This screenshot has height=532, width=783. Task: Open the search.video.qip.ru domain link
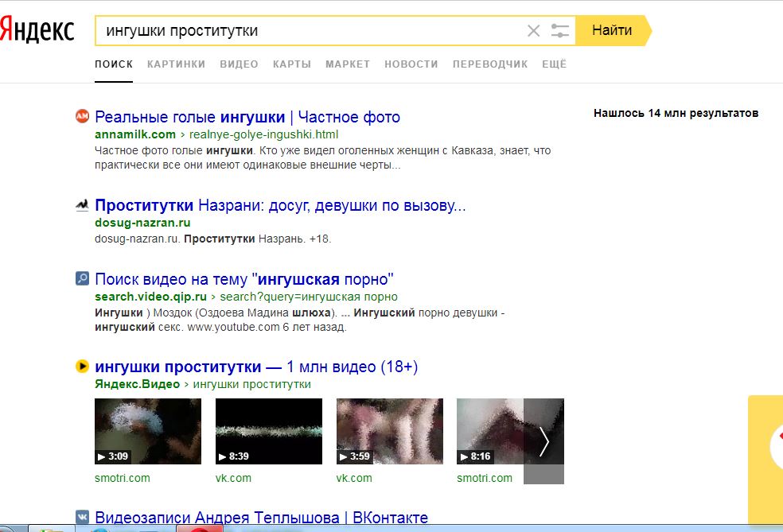(151, 297)
